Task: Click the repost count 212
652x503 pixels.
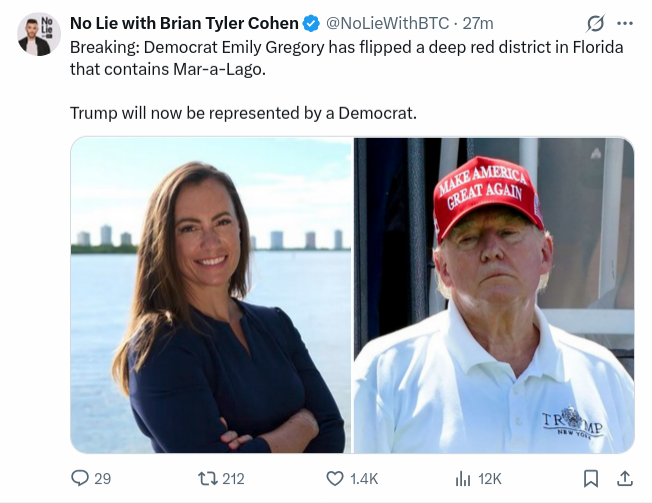Action: (233, 479)
